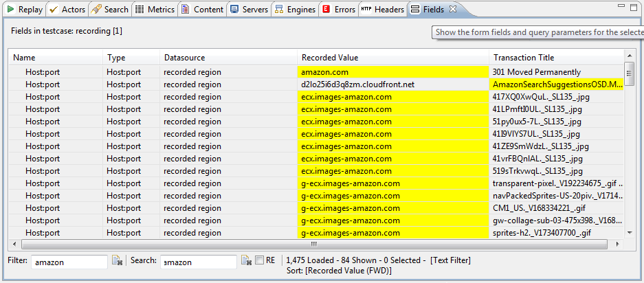Click the Actors checkmark icon
Image resolution: width=644 pixels, height=283 pixels.
pyautogui.click(x=54, y=10)
